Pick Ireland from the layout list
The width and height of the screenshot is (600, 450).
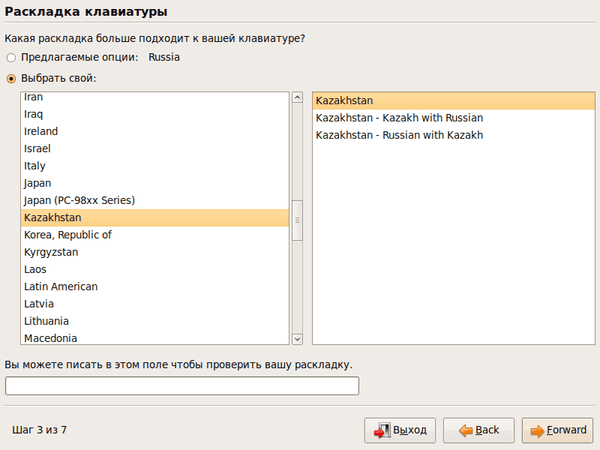[x=155, y=131]
